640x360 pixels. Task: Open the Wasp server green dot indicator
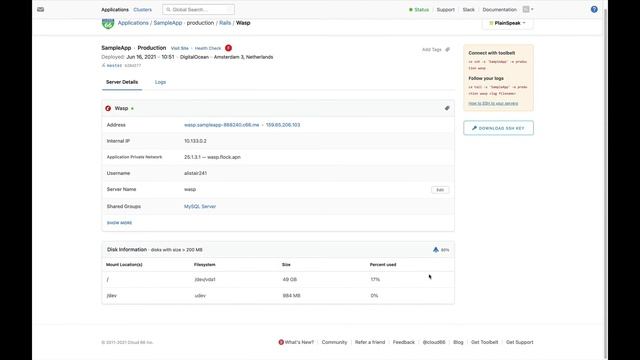point(132,109)
